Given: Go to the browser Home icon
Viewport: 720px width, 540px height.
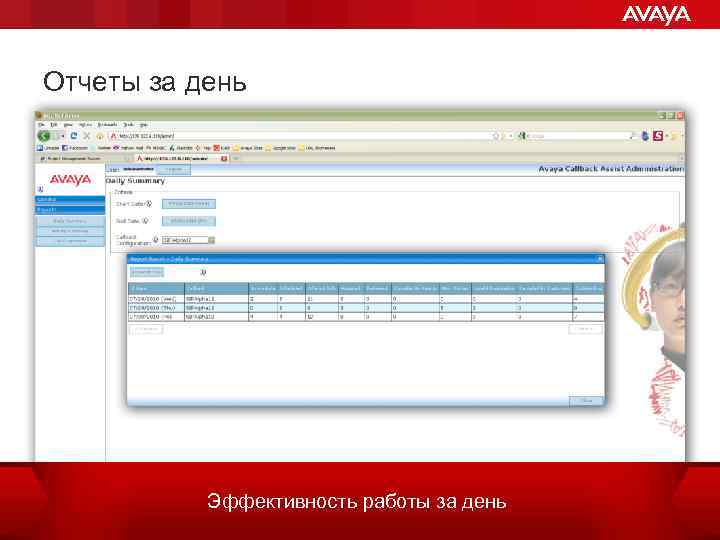Looking at the screenshot, I should click(99, 136).
